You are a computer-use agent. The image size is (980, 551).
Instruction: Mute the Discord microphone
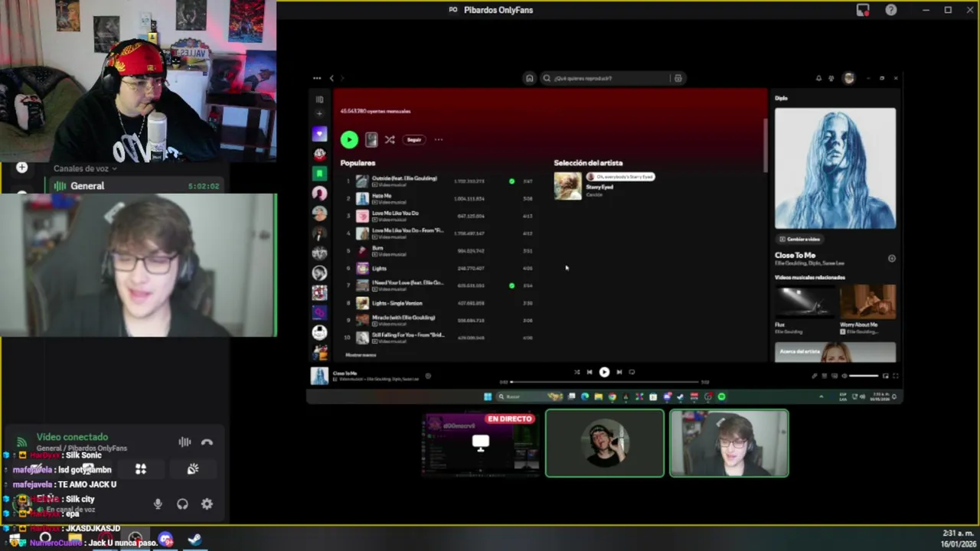tap(158, 504)
